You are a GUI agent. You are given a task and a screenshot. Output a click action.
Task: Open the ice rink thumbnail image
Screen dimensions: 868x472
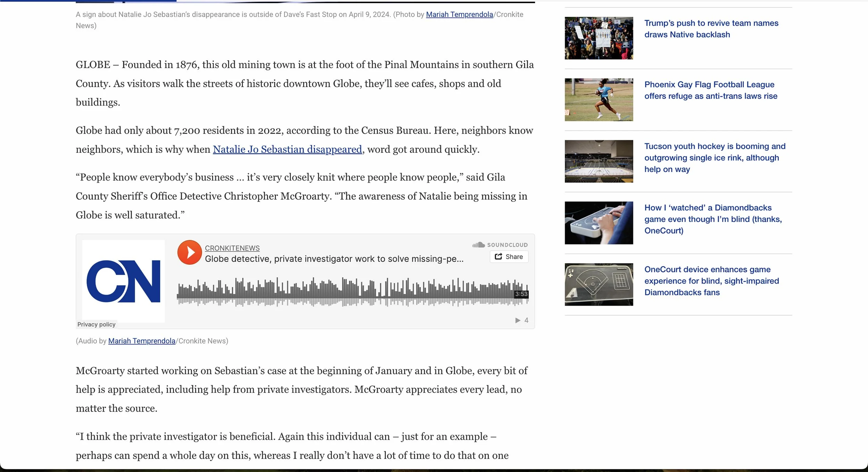pos(598,161)
